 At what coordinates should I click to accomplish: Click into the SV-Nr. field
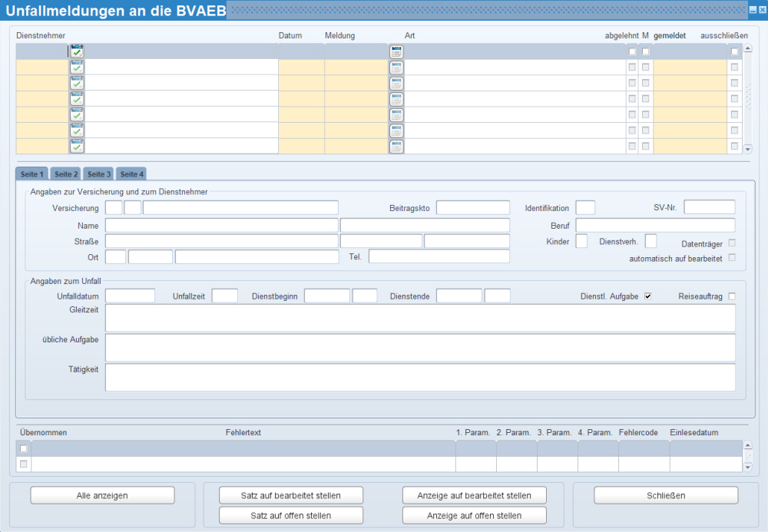pyautogui.click(x=710, y=207)
